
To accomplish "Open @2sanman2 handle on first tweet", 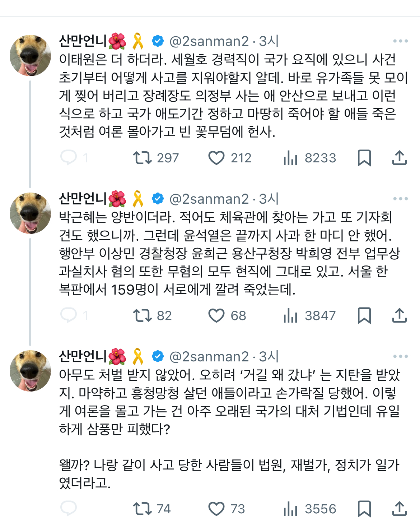I will coord(209,41).
